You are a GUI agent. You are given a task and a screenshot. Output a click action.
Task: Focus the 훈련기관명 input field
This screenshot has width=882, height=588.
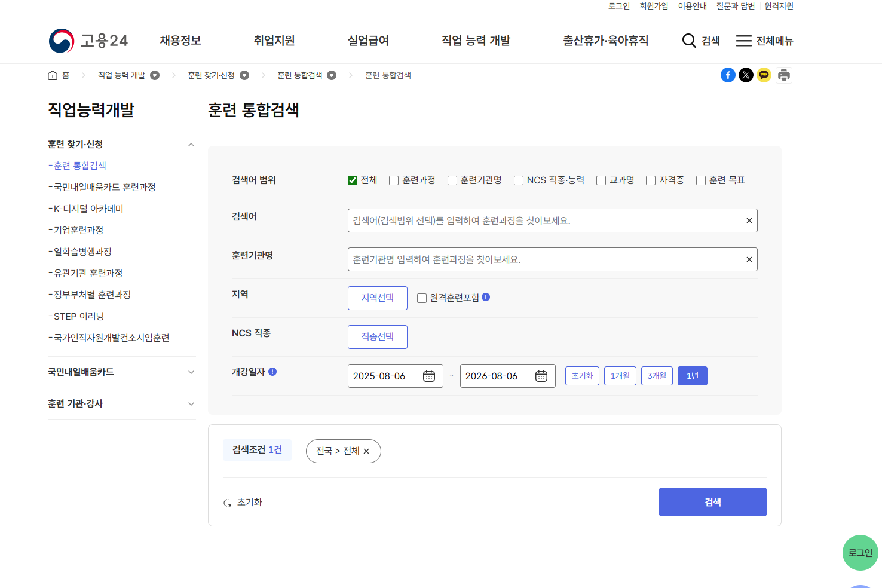553,259
